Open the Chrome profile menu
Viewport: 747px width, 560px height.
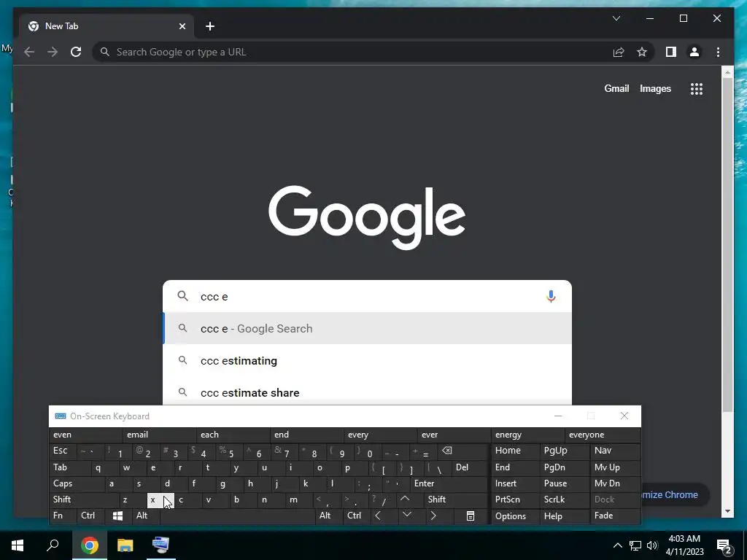(x=694, y=52)
